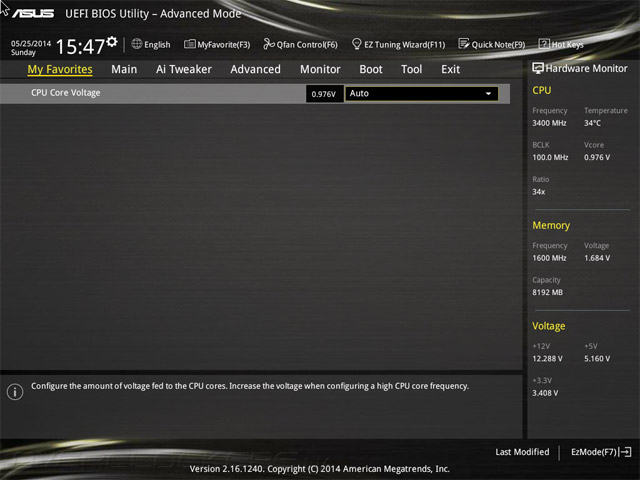Click the EZ Tuning Wizard bulb icon
This screenshot has height=480, width=640.
click(356, 44)
